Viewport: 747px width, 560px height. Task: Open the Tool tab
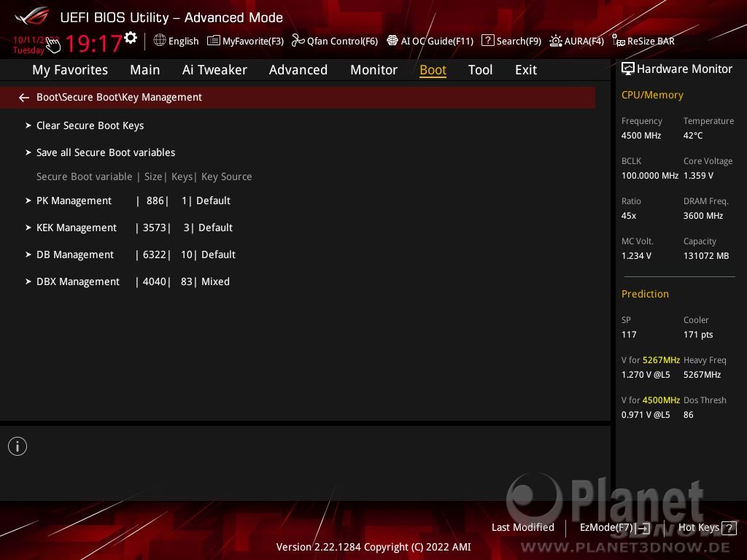click(x=480, y=70)
